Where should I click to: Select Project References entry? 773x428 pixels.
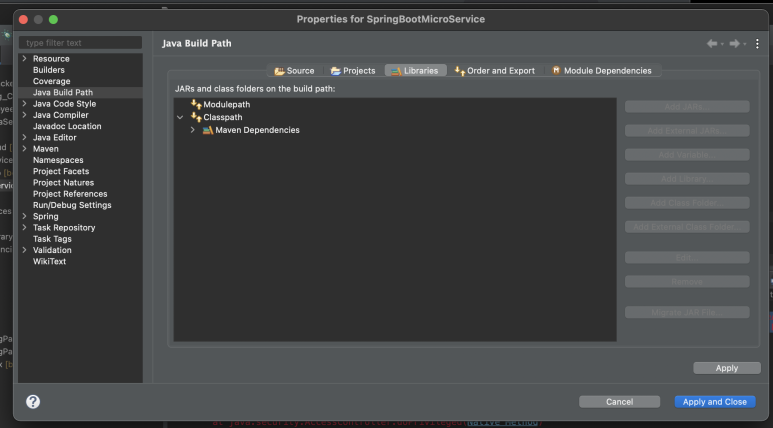pyautogui.click(x=70, y=194)
